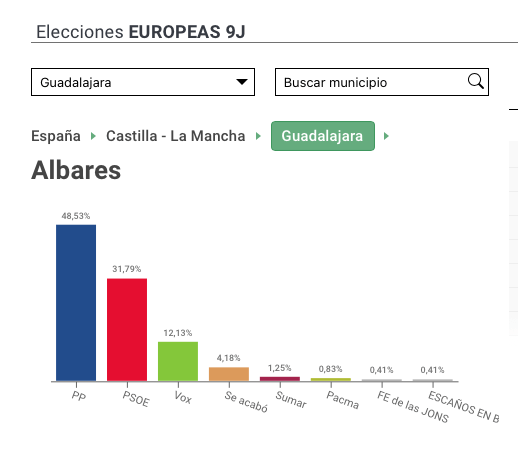
Task: Click the green Vox bar
Action: coord(178,361)
